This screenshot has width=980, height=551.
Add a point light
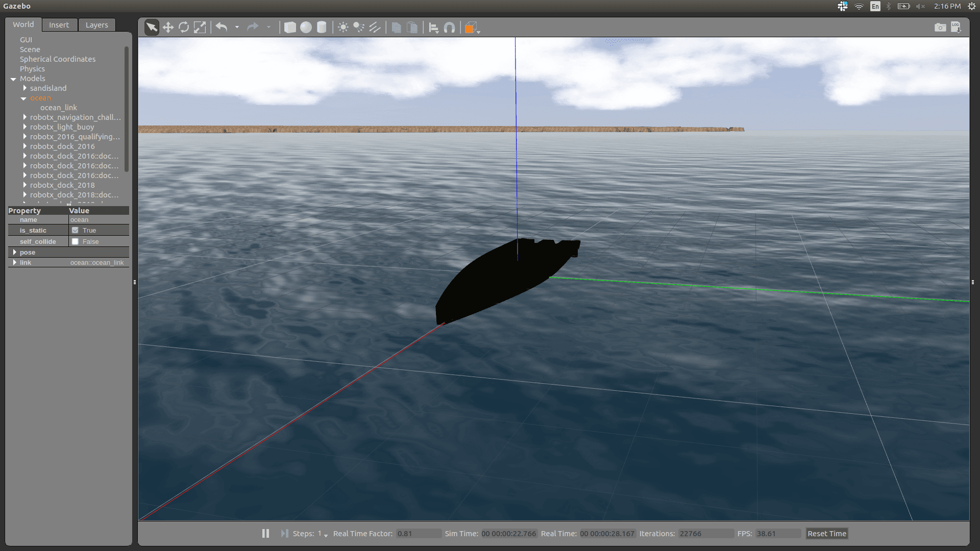pos(343,28)
